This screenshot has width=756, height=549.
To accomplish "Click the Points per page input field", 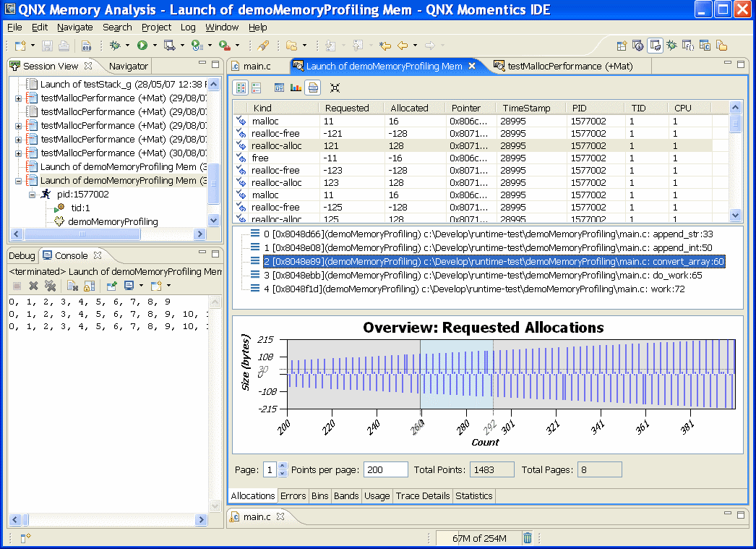I will coord(385,469).
